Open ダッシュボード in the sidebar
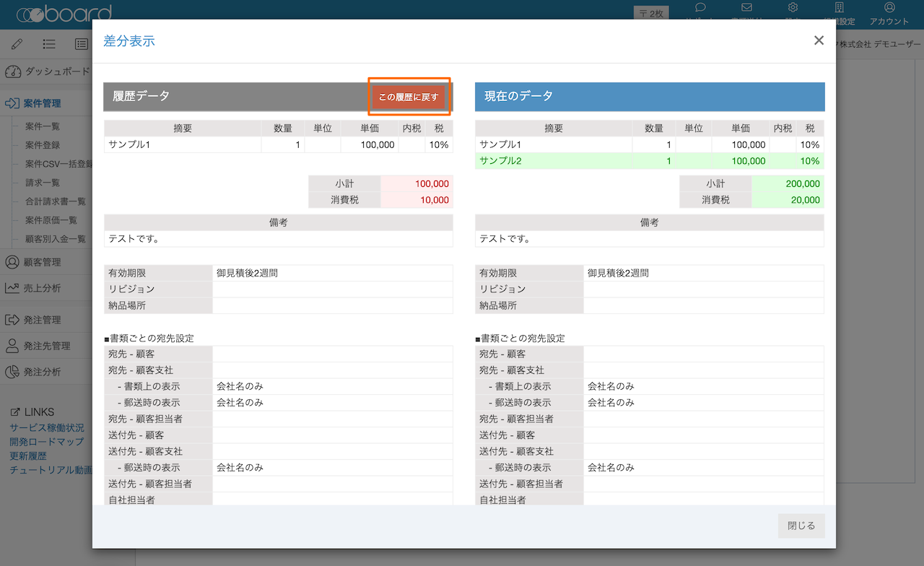The height and width of the screenshot is (566, 924). tap(58, 71)
